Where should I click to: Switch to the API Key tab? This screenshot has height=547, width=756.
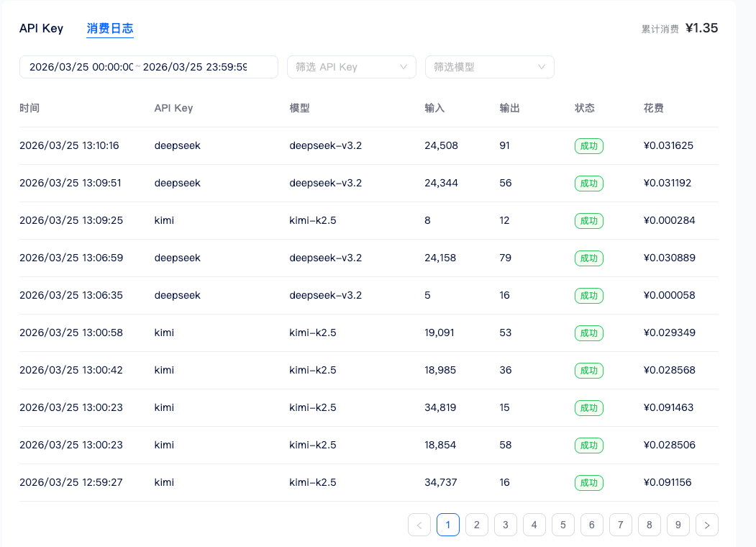click(41, 29)
